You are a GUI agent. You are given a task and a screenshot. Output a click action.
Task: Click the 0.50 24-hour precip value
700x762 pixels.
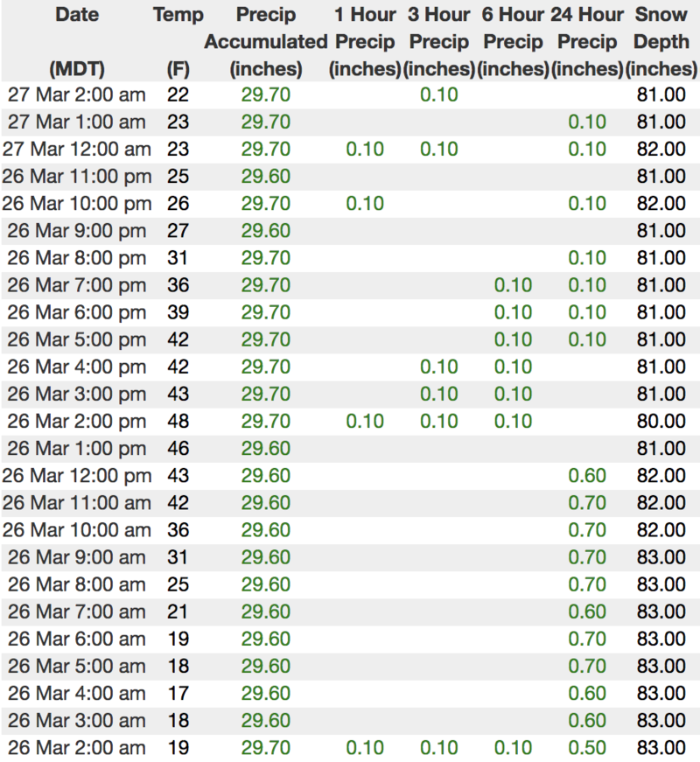[x=587, y=748]
